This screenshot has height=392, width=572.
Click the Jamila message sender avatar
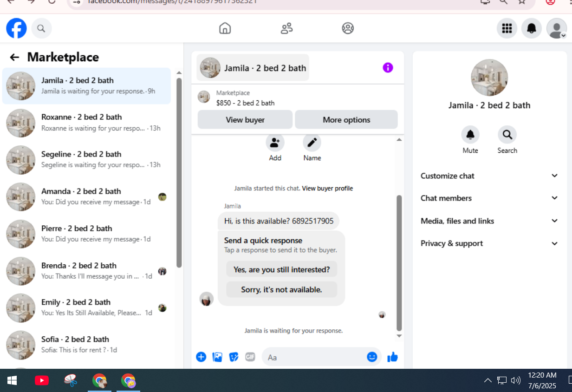point(207,299)
